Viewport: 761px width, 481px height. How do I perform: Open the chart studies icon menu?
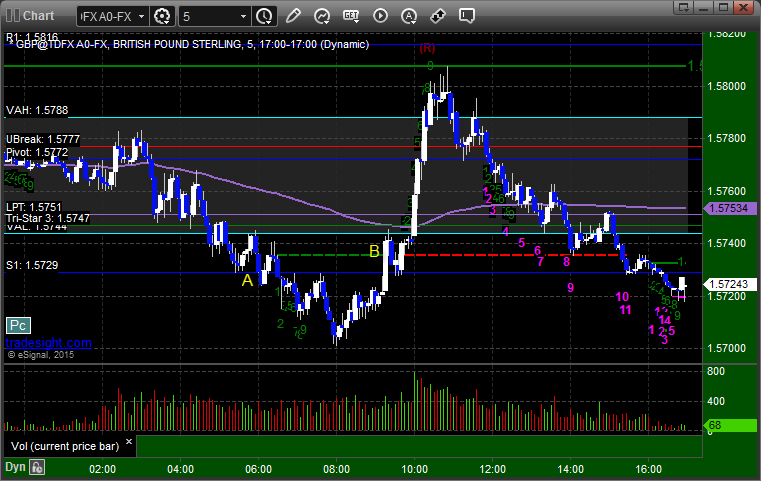[321, 16]
